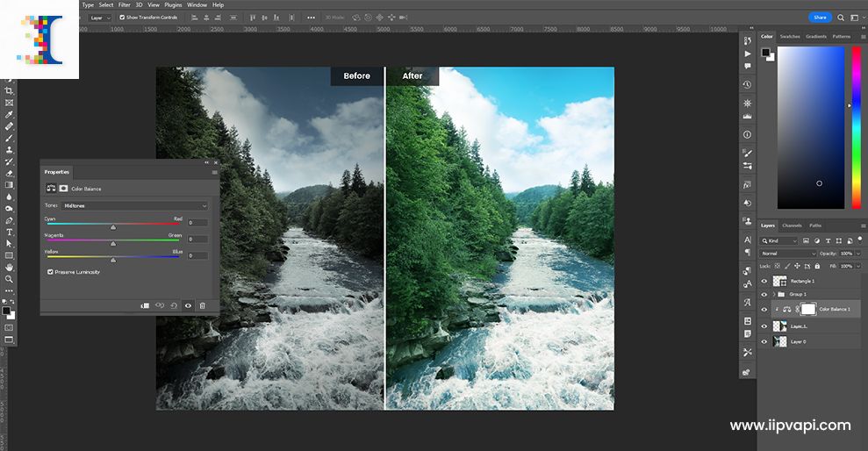Image resolution: width=868 pixels, height=451 pixels.
Task: Click the lock all padlock icon
Action: click(x=817, y=265)
